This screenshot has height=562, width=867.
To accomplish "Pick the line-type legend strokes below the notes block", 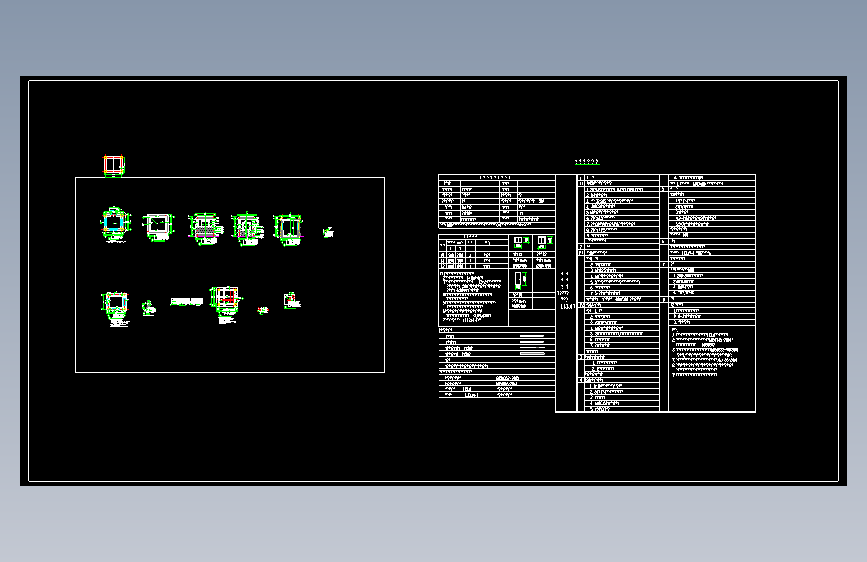I will (532, 344).
